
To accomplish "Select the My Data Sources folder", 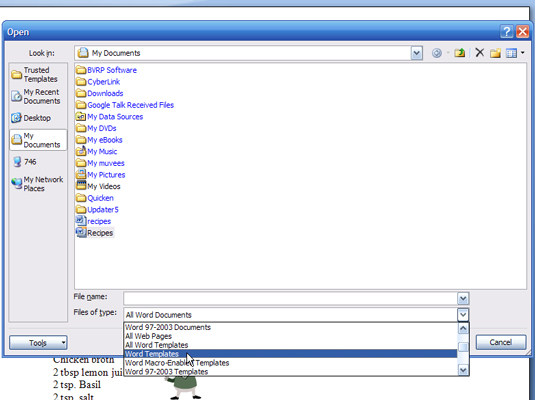I will coord(110,117).
